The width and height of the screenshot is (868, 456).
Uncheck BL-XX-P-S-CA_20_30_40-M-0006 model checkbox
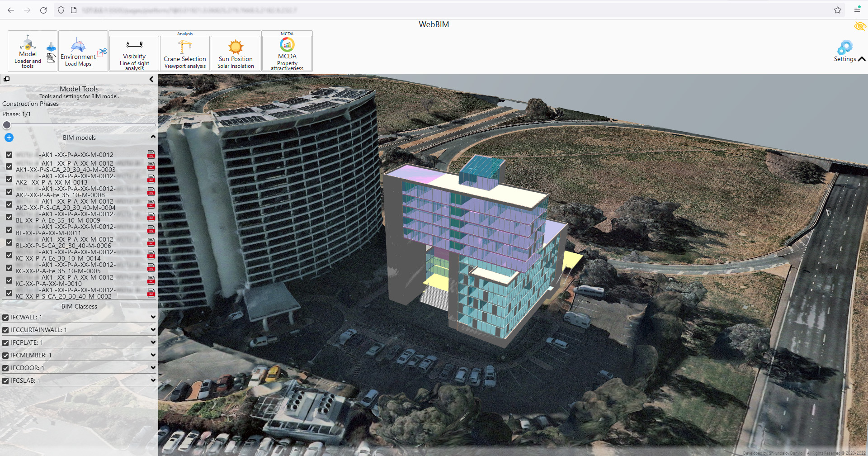[x=9, y=242]
